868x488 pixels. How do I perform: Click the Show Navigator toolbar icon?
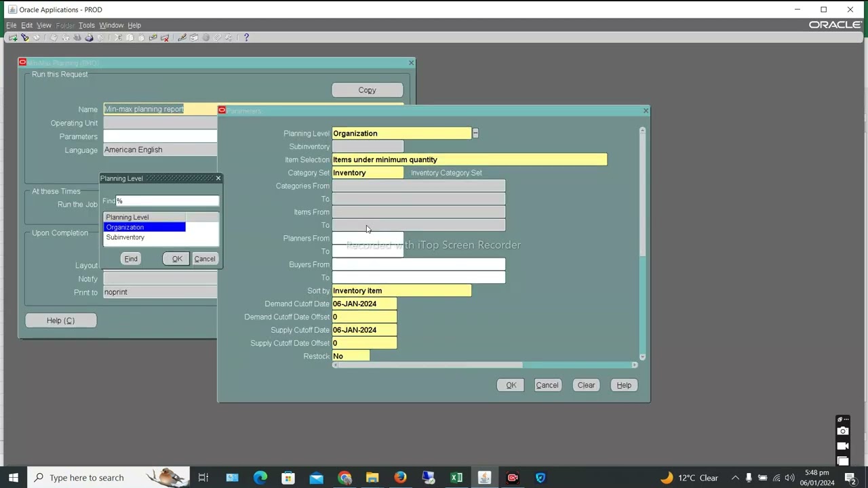[37, 38]
